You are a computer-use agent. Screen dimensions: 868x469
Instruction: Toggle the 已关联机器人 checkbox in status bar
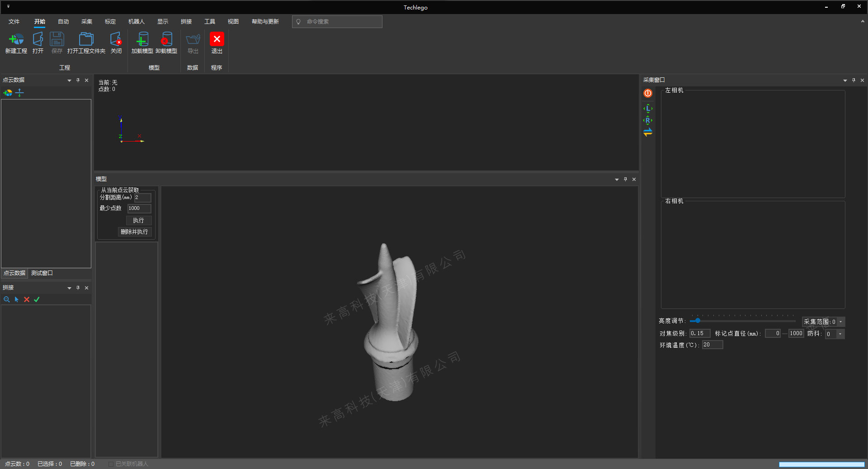(x=111, y=464)
